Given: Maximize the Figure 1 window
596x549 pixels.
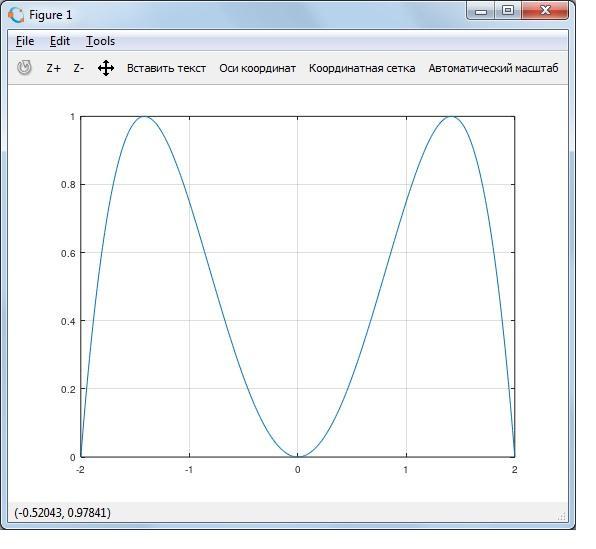Looking at the screenshot, I should tap(508, 10).
